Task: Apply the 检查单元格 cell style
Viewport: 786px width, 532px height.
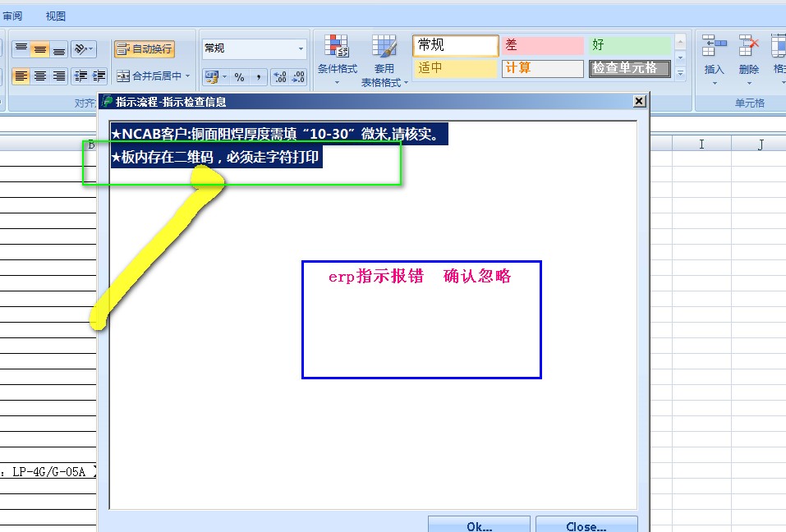Action: pyautogui.click(x=630, y=68)
